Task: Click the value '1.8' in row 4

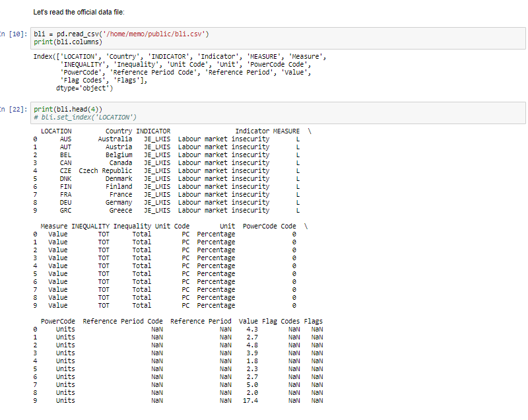Action: (x=252, y=361)
